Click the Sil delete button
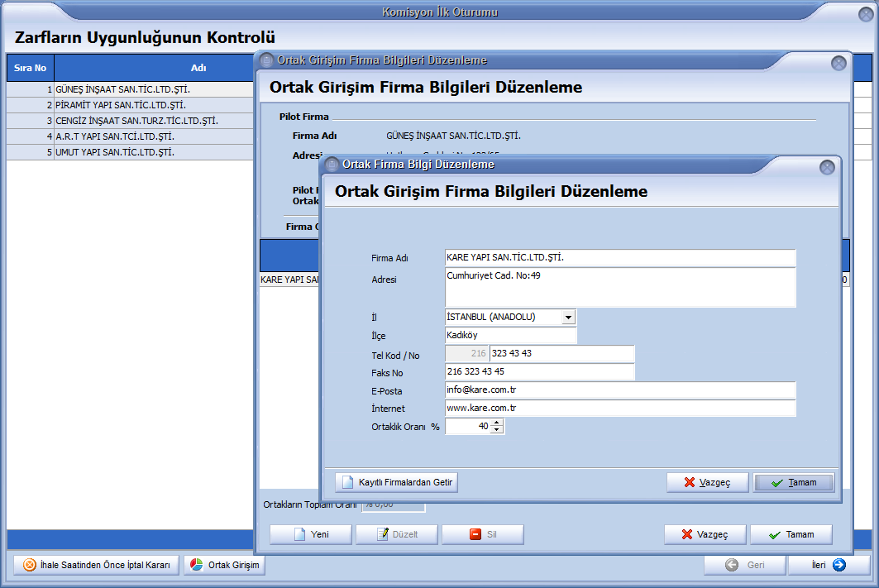Screen dimensions: 879x588 483,534
